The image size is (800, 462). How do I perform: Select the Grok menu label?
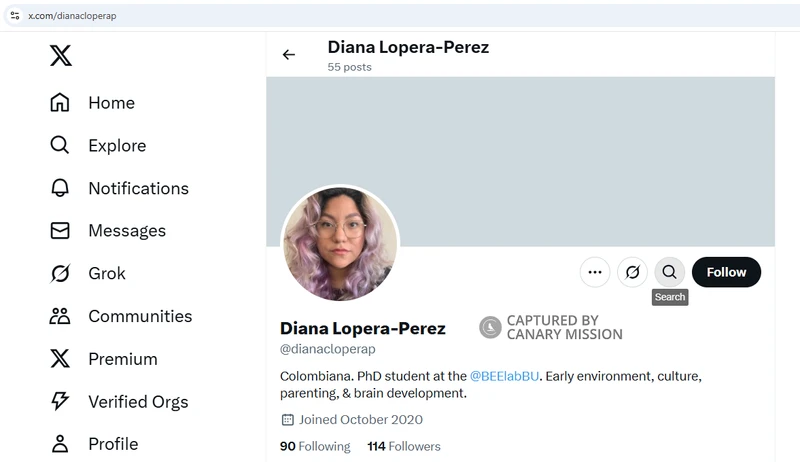pos(107,273)
